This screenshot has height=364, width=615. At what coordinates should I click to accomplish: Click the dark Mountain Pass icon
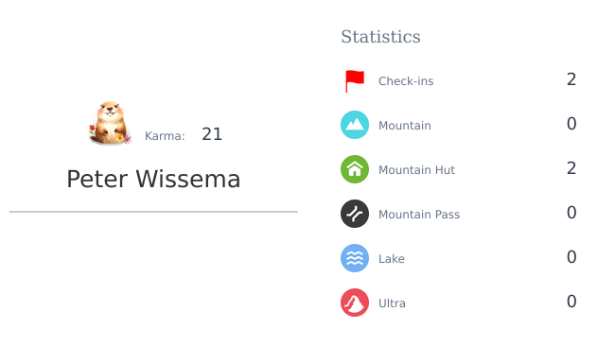(355, 214)
